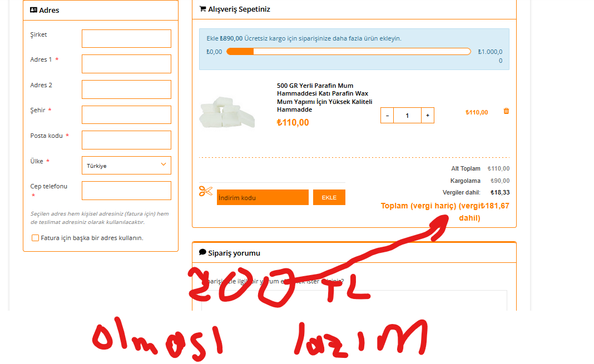This screenshot has height=364, width=594.
Task: Decrease product quantity with minus button
Action: pyautogui.click(x=387, y=116)
